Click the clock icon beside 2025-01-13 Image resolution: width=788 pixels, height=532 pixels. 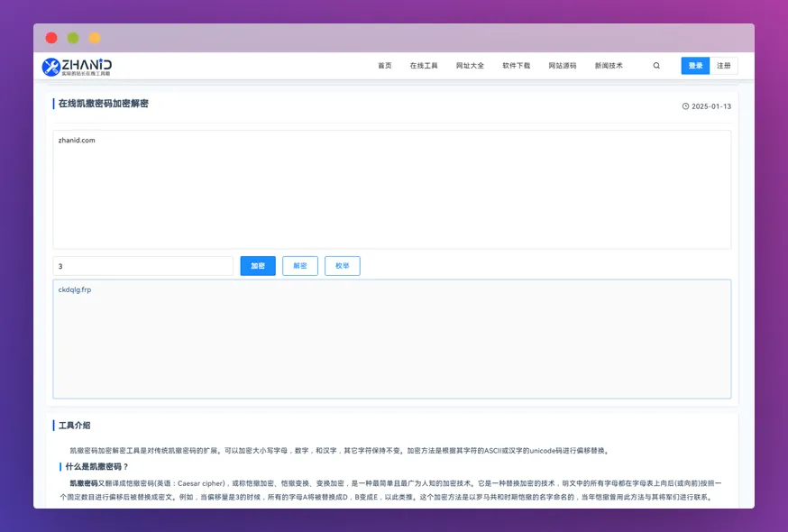tap(685, 106)
